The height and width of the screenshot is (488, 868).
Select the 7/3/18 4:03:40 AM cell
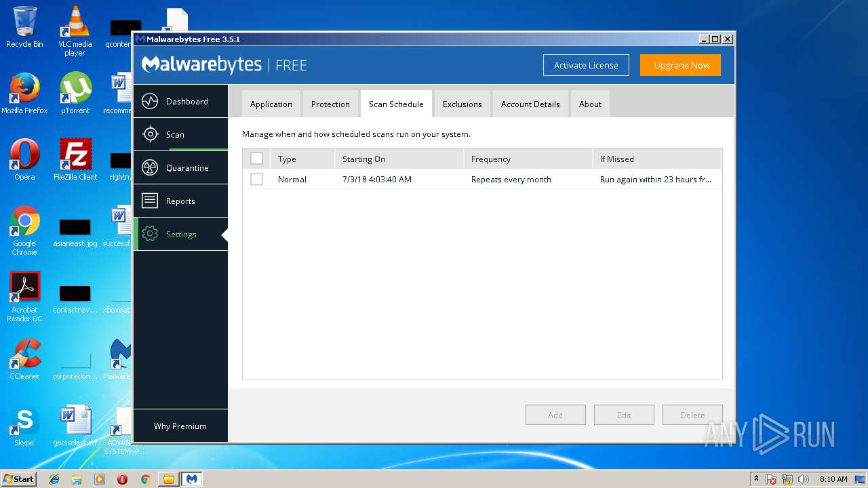click(377, 180)
